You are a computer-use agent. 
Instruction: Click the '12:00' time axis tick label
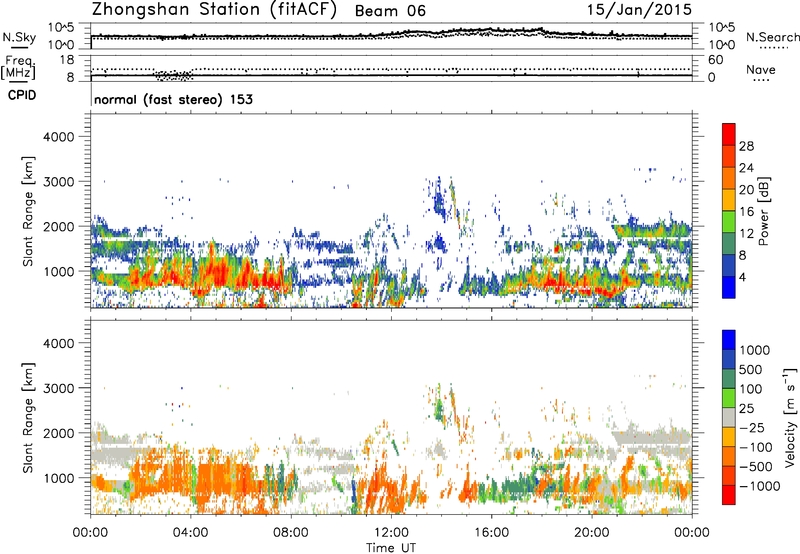[391, 533]
